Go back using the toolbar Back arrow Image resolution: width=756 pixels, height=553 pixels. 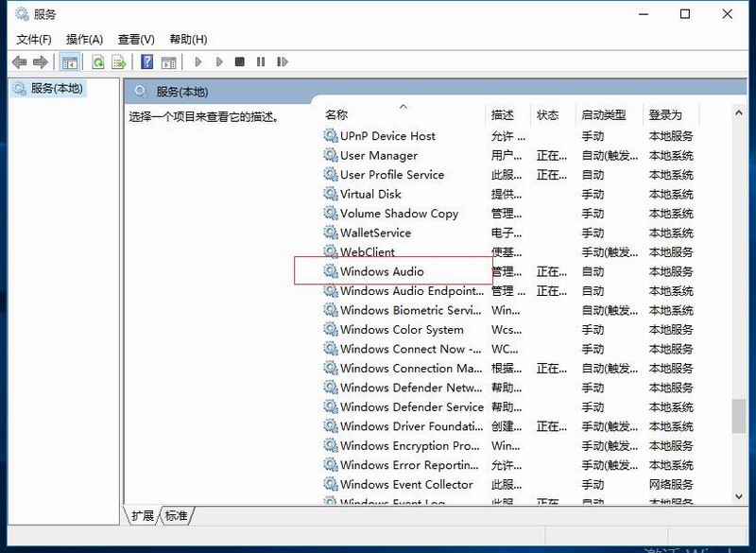pos(19,61)
